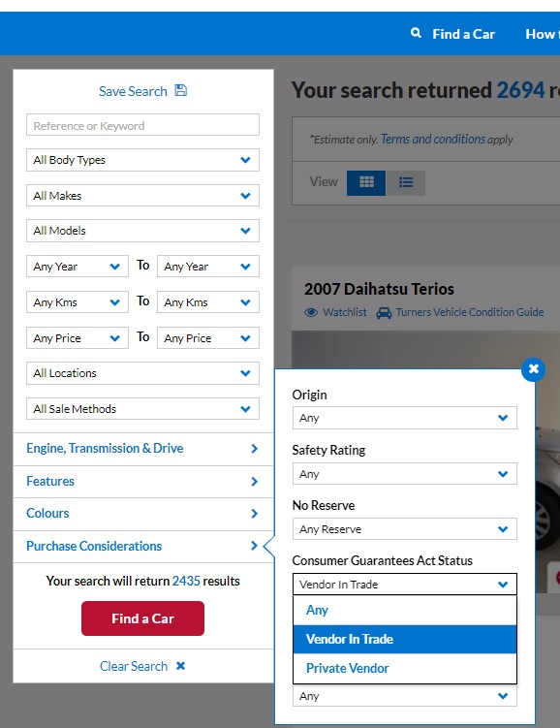Open the Safety Rating dropdown
Viewport: 560px width, 728px height.
[405, 474]
